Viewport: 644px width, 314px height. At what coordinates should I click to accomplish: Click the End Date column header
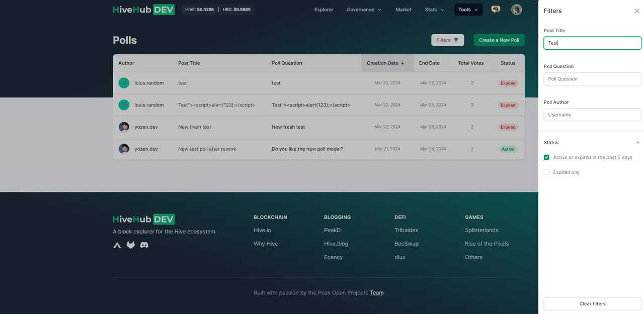click(x=429, y=63)
